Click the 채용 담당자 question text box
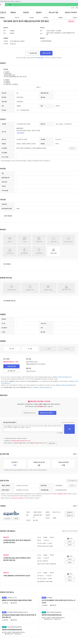78x644 pixels. [33, 428]
